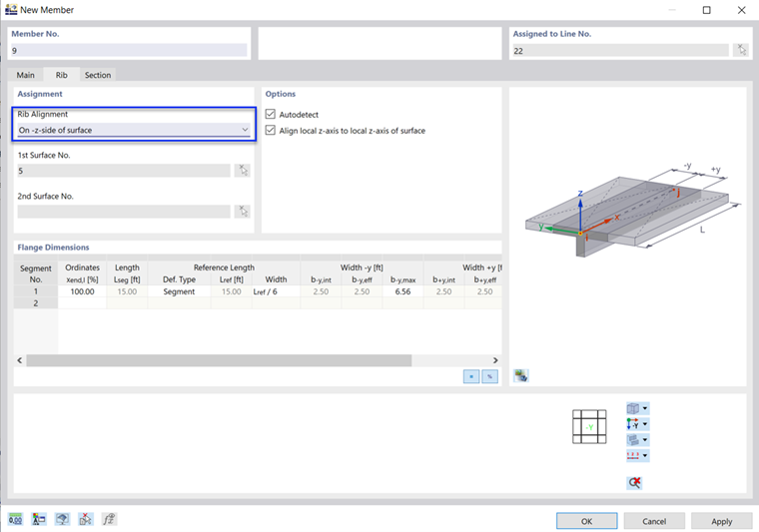Click the Width -y [ft] column header
The width and height of the screenshot is (759, 532).
(x=362, y=267)
